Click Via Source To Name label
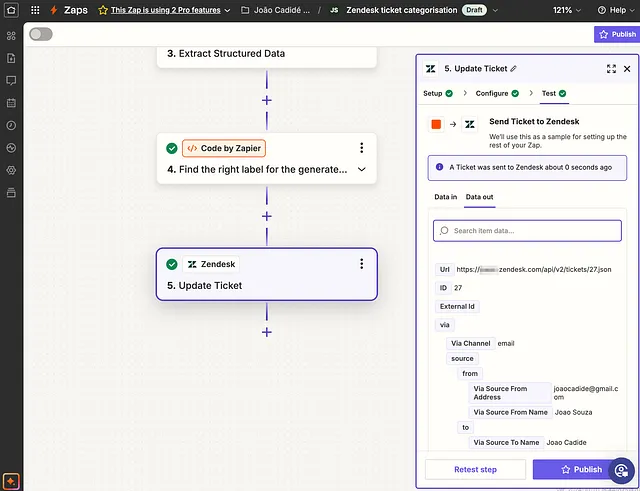The width and height of the screenshot is (640, 491). (x=506, y=442)
